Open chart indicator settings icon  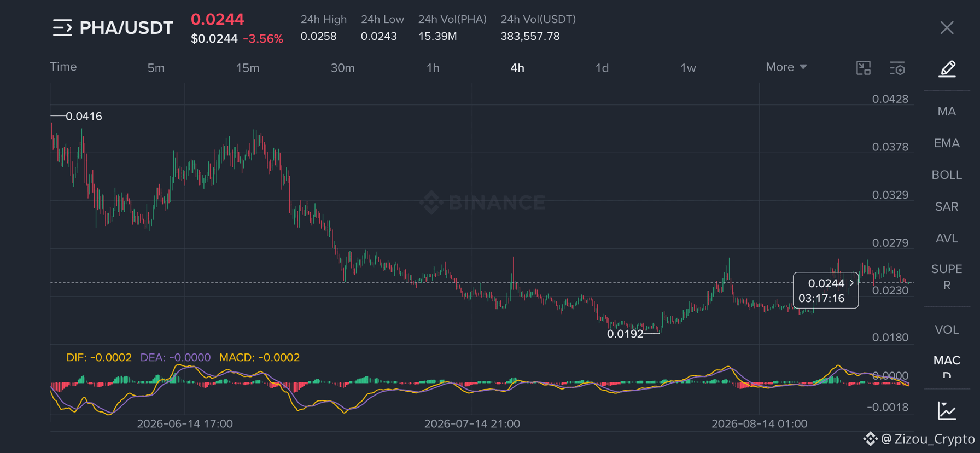tap(897, 68)
